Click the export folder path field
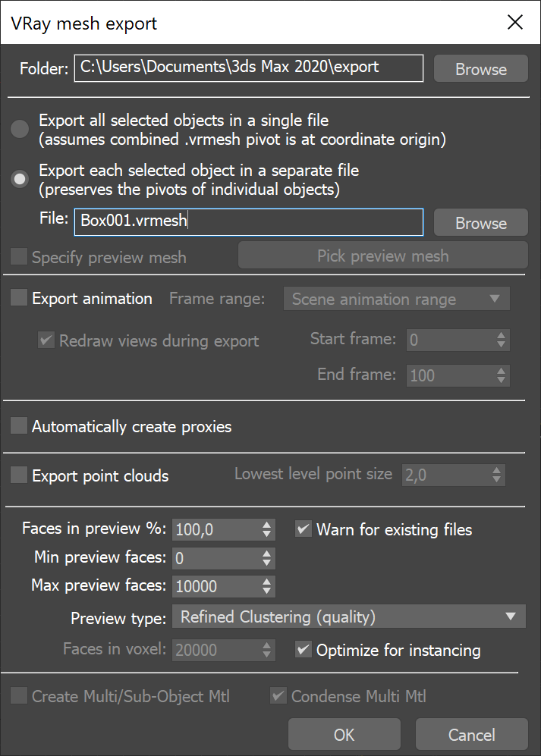 249,68
